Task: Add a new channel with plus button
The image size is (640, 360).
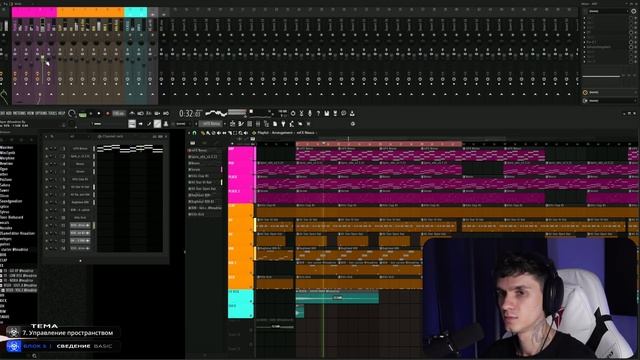Action: (x=80, y=260)
